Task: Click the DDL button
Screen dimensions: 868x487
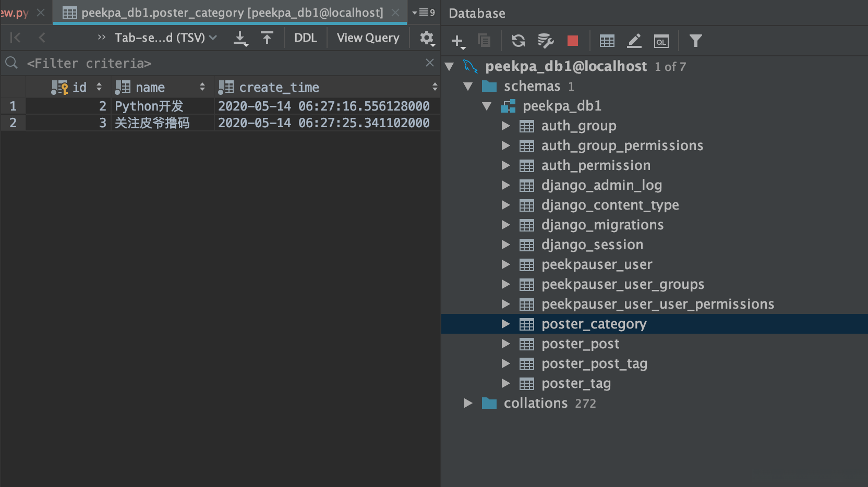Action: coord(305,38)
